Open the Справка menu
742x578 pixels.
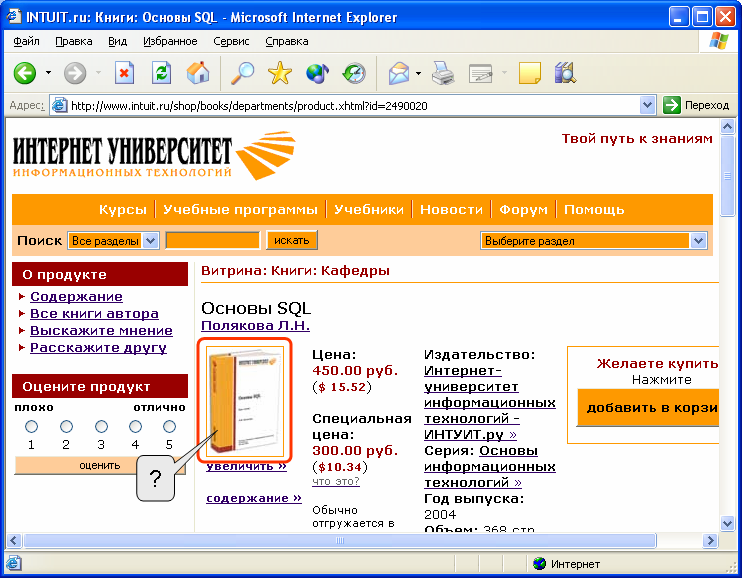[287, 42]
